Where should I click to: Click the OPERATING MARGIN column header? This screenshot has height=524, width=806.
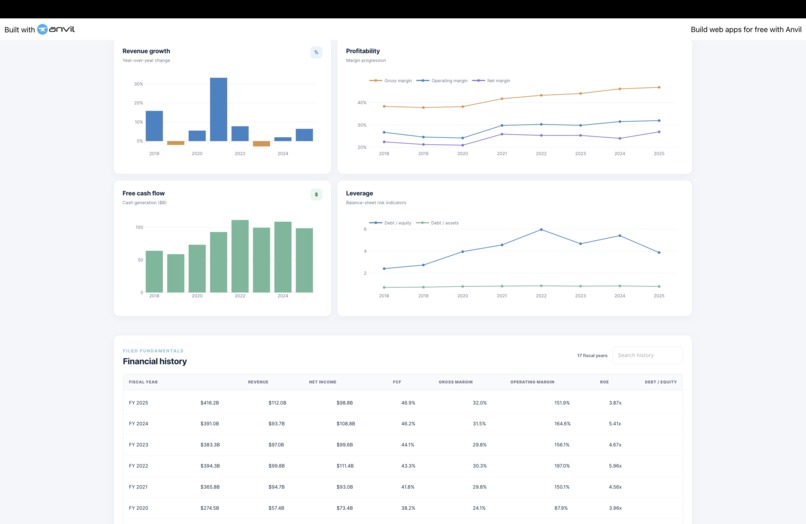click(x=532, y=382)
